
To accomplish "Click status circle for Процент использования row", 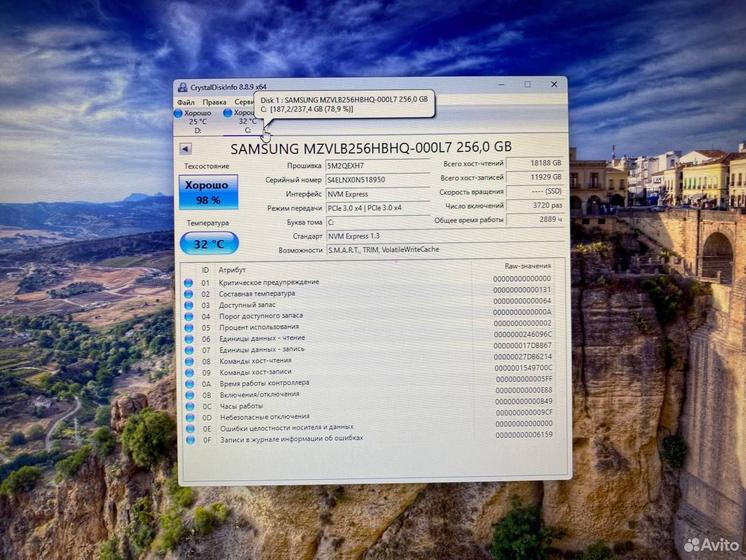I will [x=189, y=328].
